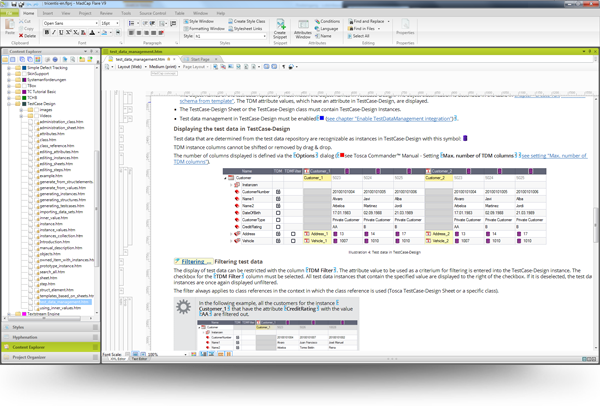
Task: Open the Formatting Window
Action: [x=204, y=29]
